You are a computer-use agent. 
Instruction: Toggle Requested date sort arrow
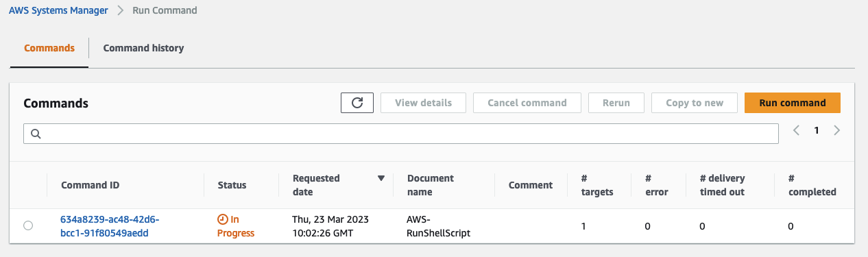[381, 178]
